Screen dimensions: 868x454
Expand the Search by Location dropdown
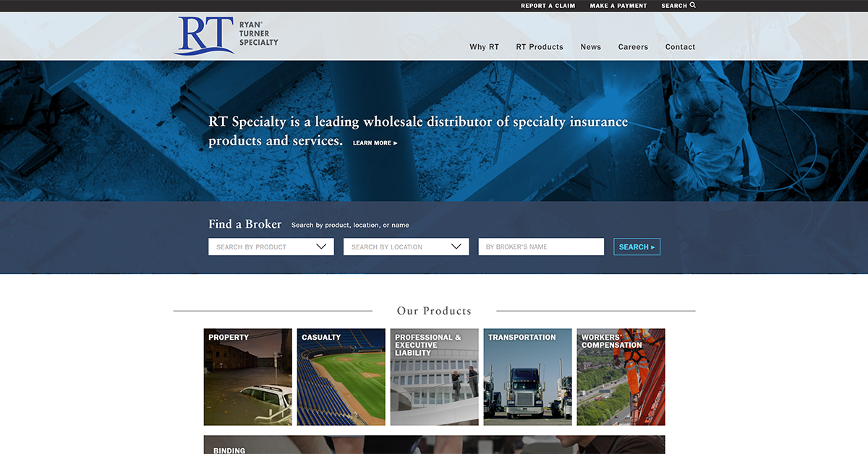(x=406, y=247)
